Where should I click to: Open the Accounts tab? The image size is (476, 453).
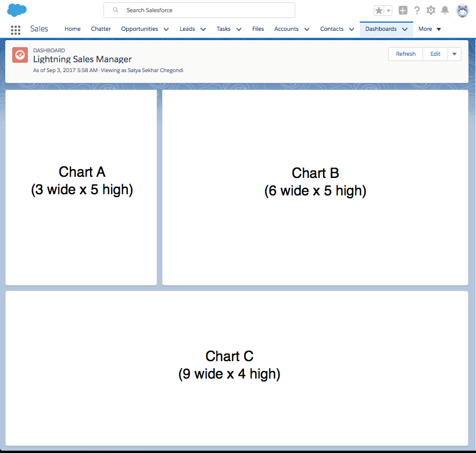pyautogui.click(x=287, y=29)
